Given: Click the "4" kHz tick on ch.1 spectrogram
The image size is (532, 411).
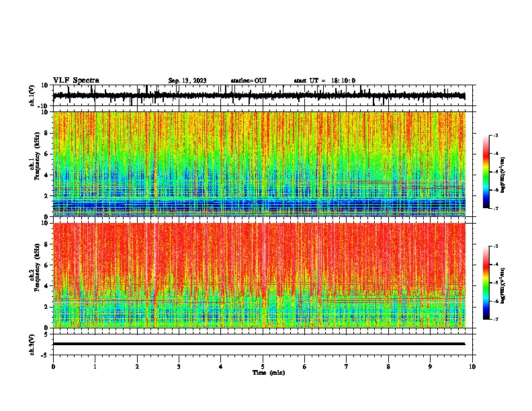Looking at the screenshot, I should (x=46, y=175).
